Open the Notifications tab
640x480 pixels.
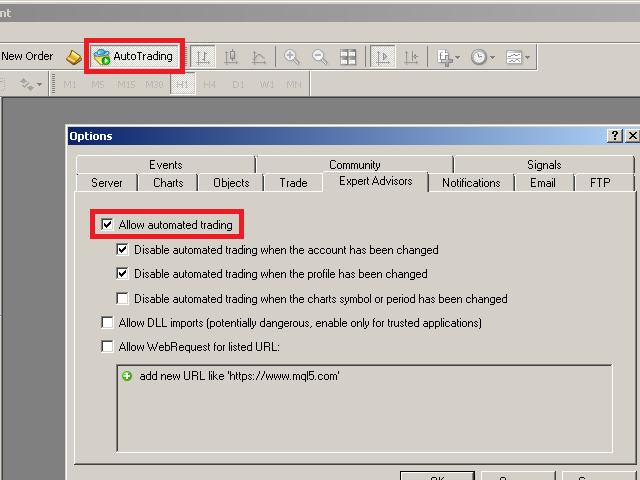471,182
